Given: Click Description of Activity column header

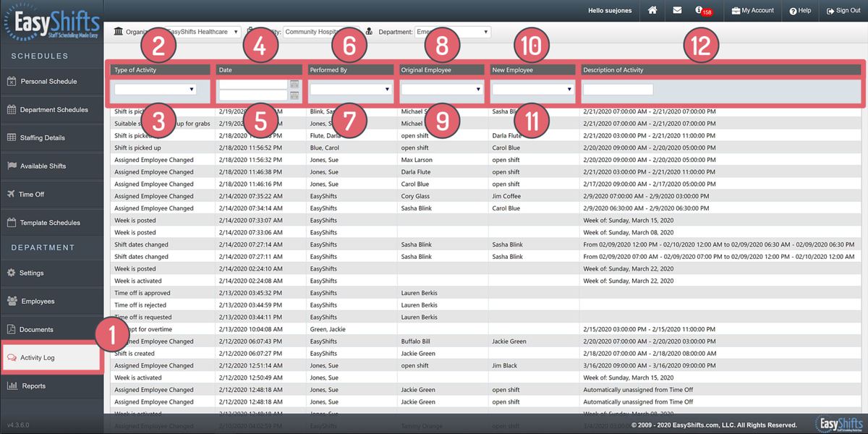Looking at the screenshot, I should (720, 70).
